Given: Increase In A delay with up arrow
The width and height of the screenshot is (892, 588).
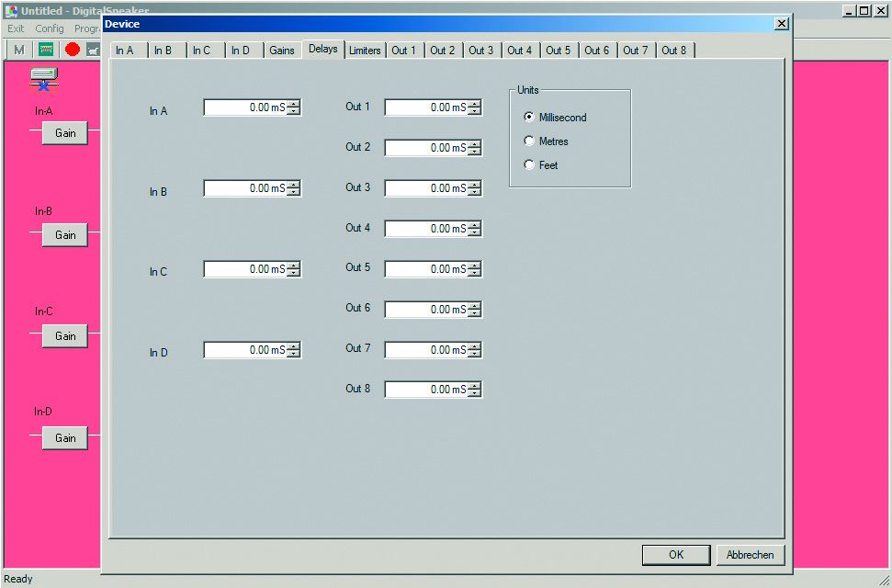Looking at the screenshot, I should pyautogui.click(x=294, y=104).
